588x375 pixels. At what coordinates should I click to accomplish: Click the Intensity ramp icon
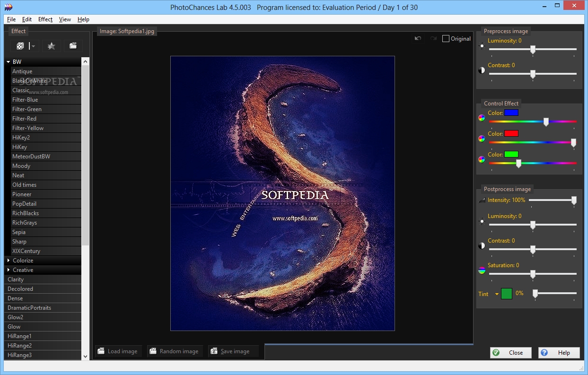pos(482,201)
